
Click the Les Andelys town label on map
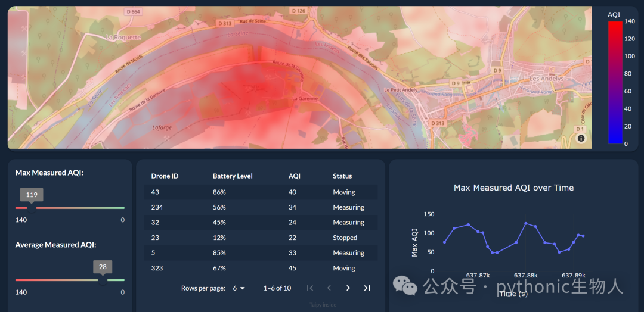pos(547,79)
